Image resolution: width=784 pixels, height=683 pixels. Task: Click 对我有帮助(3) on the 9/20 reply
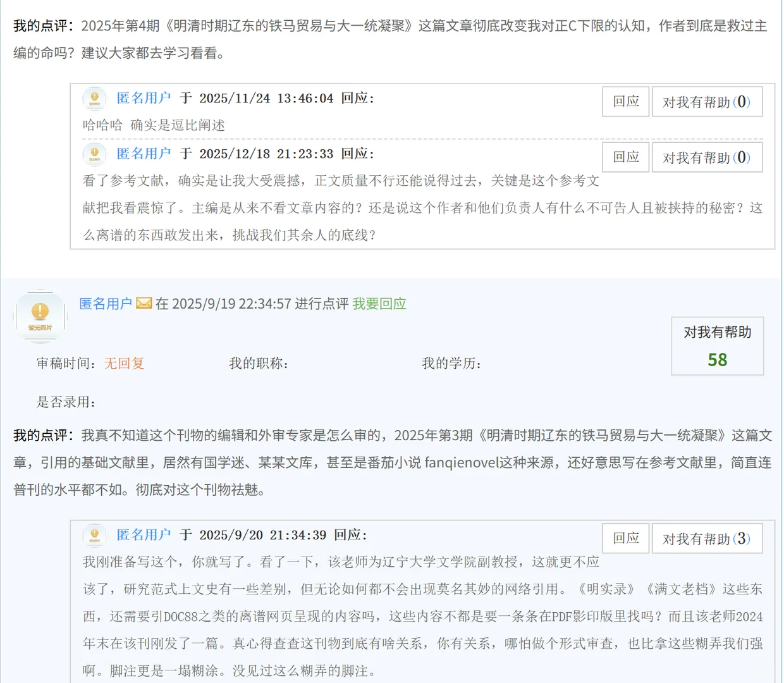[707, 538]
